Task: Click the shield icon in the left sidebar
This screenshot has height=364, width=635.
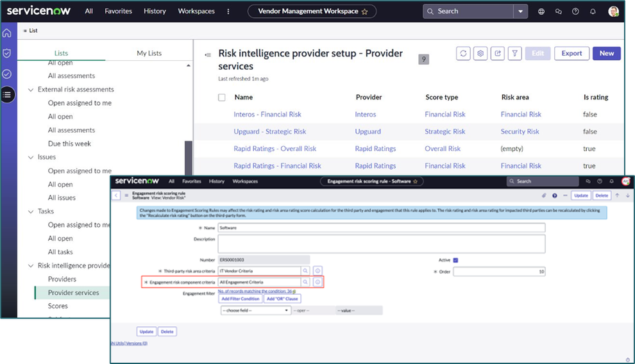Action: click(7, 53)
